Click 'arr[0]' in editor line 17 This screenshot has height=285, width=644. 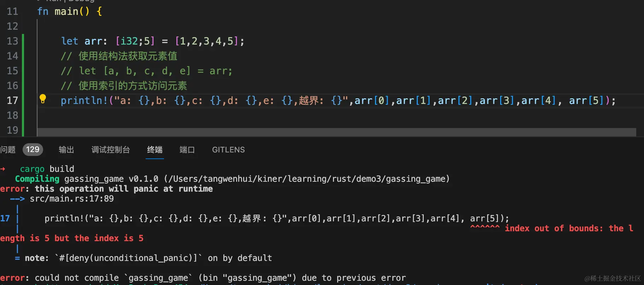tap(372, 100)
